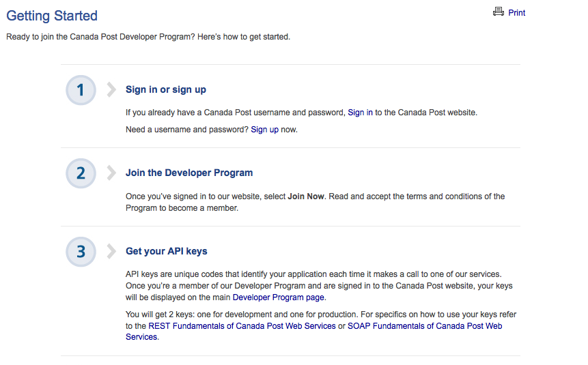The image size is (588, 365).
Task: Select the 'Get your API keys' heading
Action: point(166,251)
